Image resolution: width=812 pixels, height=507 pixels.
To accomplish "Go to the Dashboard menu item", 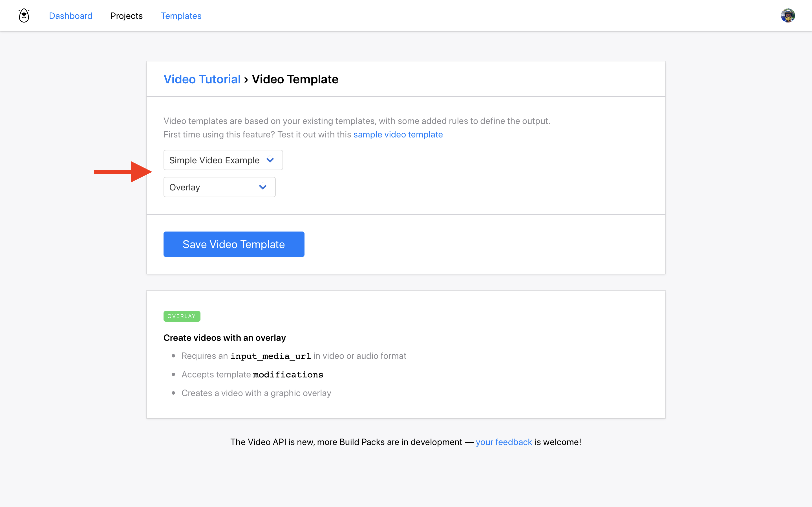I will 70,16.
